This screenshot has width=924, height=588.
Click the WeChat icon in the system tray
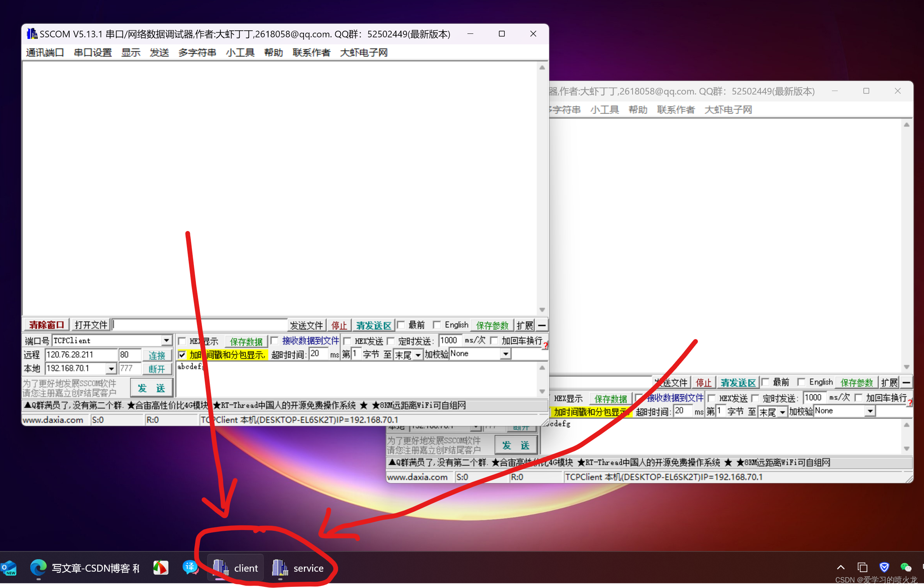(905, 567)
